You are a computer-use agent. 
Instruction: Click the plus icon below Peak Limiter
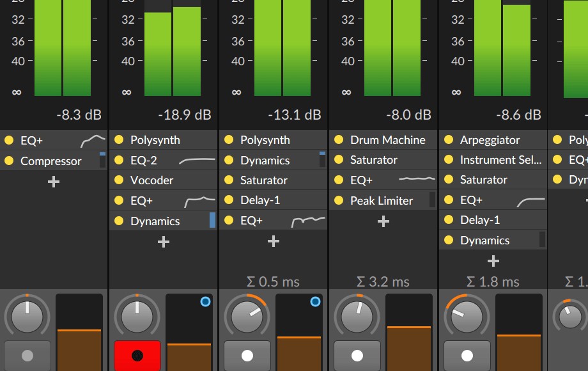(x=383, y=221)
